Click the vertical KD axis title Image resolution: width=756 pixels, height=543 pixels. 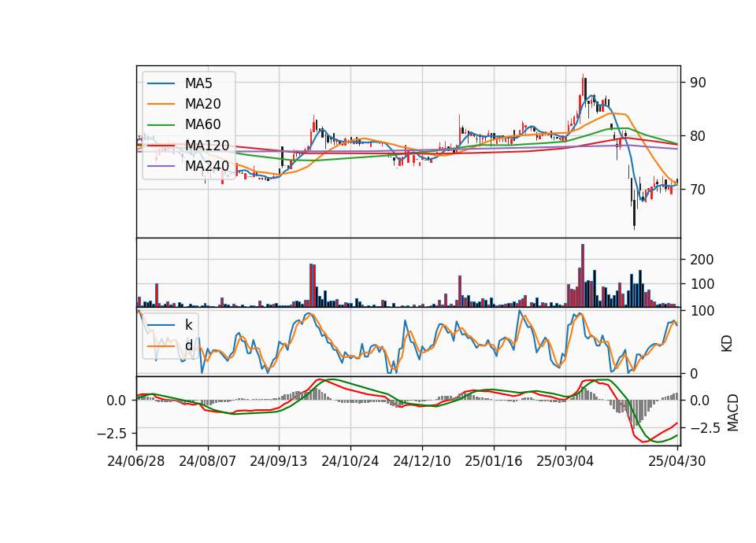point(727,343)
